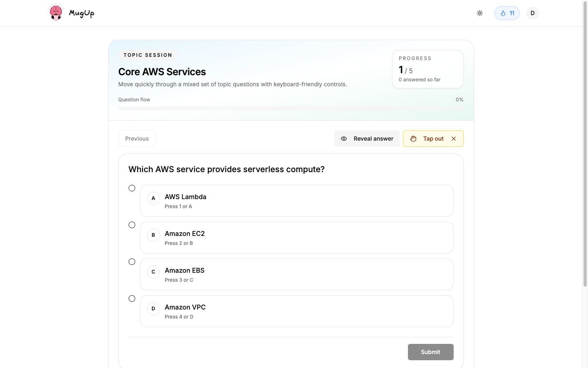
Task: Click the letter A badge for AWS Lambda
Action: pos(154,198)
